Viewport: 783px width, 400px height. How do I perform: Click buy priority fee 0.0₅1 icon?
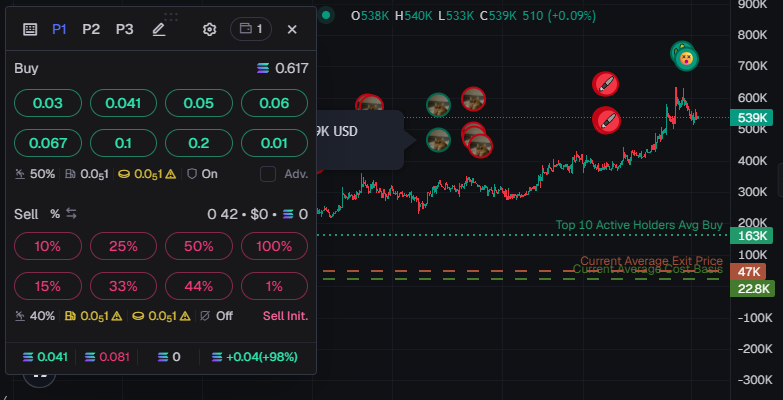click(87, 174)
